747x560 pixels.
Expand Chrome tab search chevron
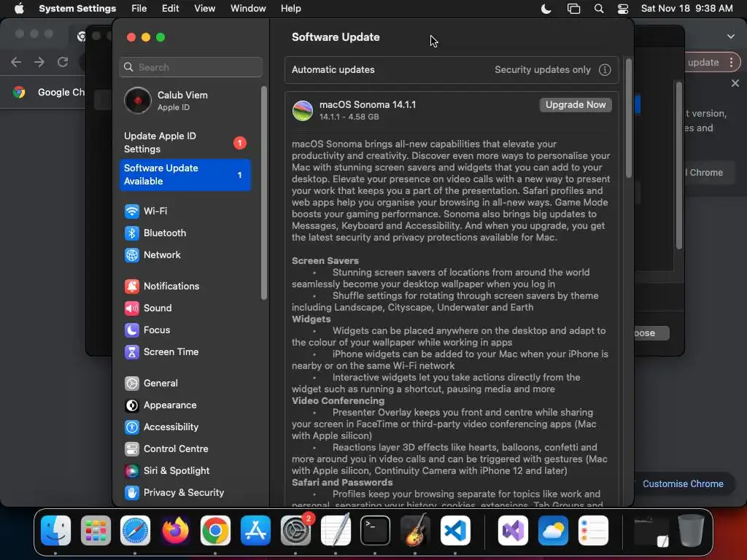coord(731,36)
